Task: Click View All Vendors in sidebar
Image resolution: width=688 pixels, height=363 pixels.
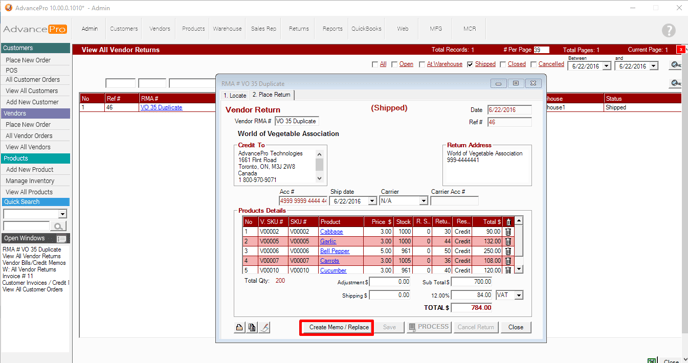Action: (x=28, y=147)
